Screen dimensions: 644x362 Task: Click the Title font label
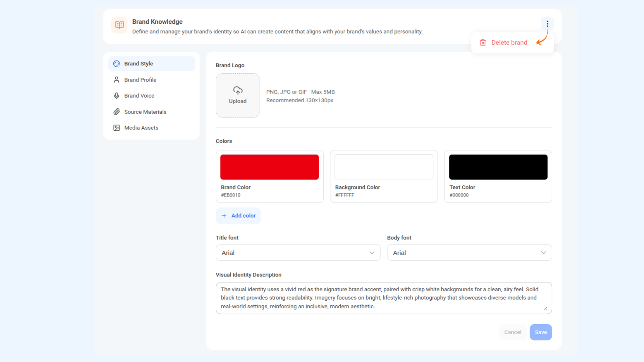(x=227, y=238)
